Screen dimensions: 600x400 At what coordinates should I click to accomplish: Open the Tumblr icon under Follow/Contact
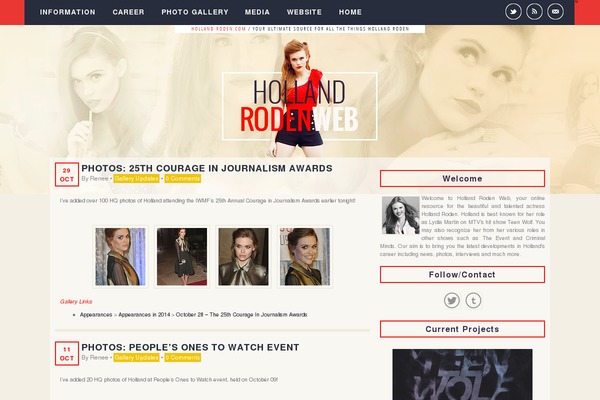[473, 300]
